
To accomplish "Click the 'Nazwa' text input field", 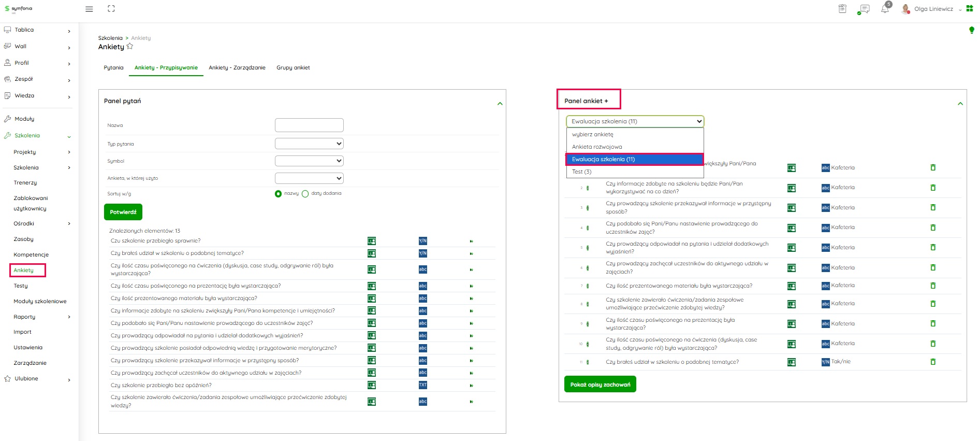I will [x=309, y=125].
